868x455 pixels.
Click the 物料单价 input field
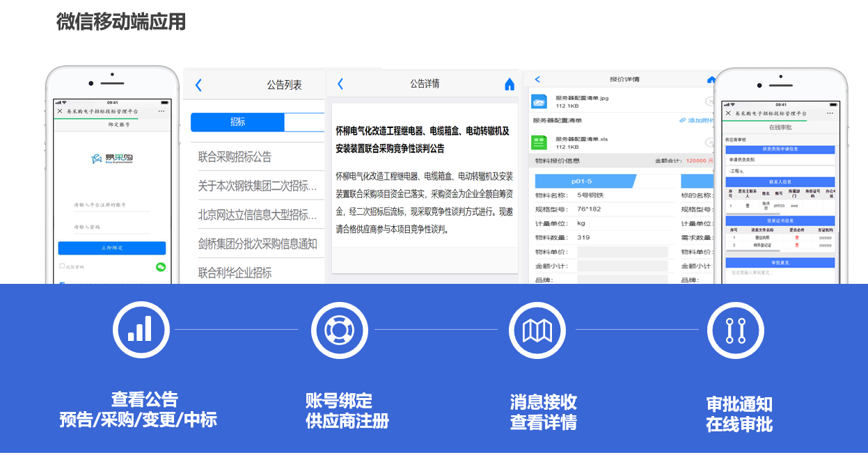(622, 252)
